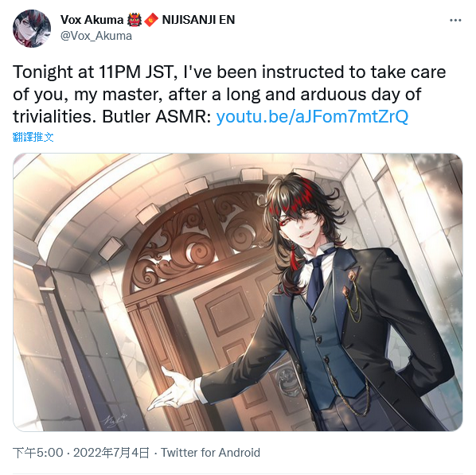Click the NIJISANJI EN text in the name

click(x=198, y=20)
